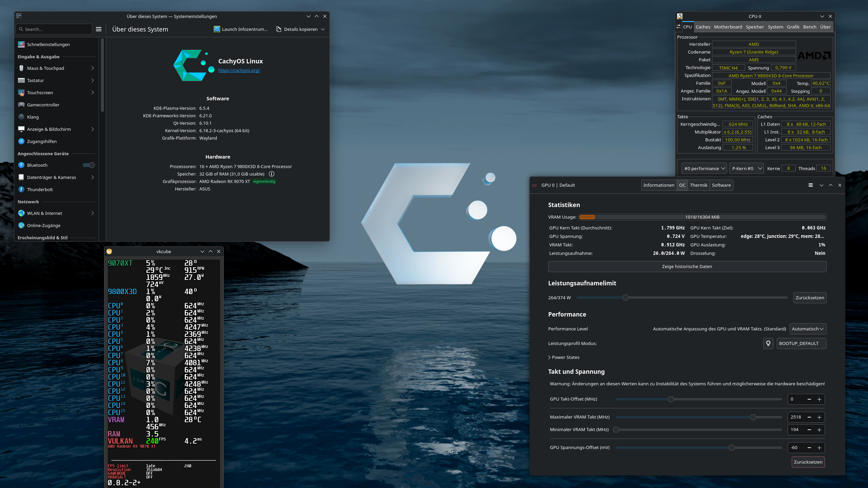Click Zeige historische Daten button
Screen dimensions: 868x488
point(687,266)
